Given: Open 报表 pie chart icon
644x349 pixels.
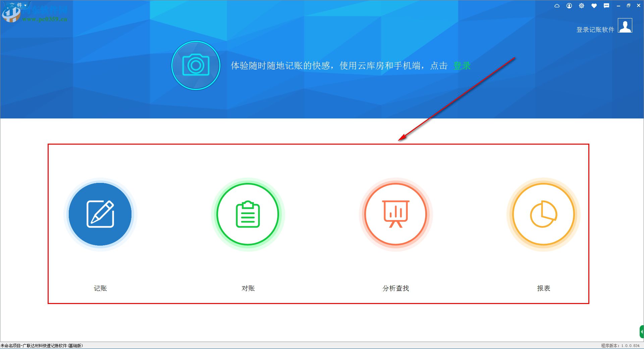Looking at the screenshot, I should (543, 214).
